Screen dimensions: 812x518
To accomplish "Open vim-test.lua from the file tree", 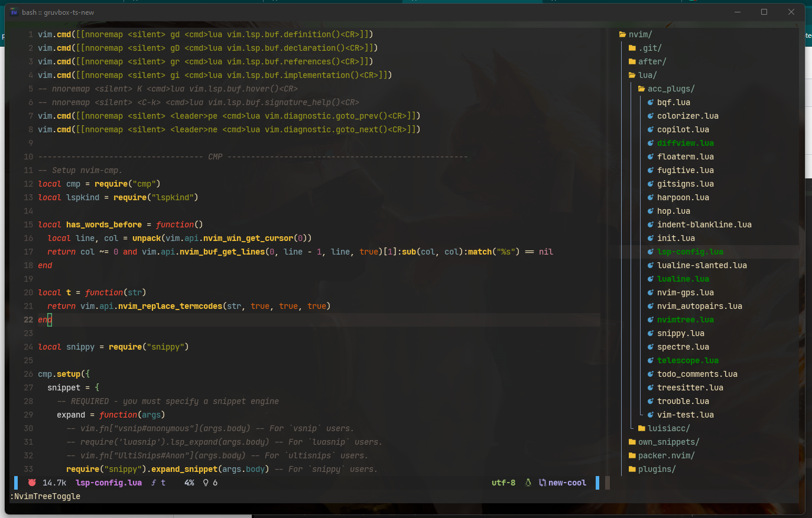I will click(686, 415).
